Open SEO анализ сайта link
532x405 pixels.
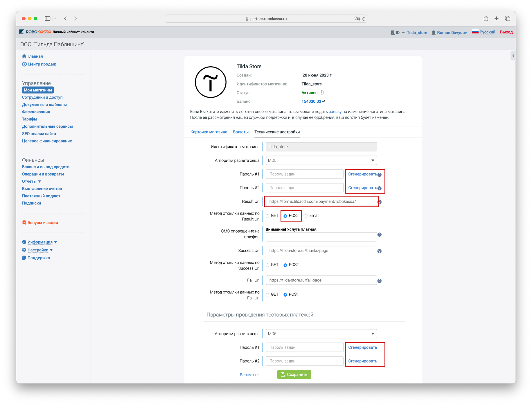(x=39, y=134)
